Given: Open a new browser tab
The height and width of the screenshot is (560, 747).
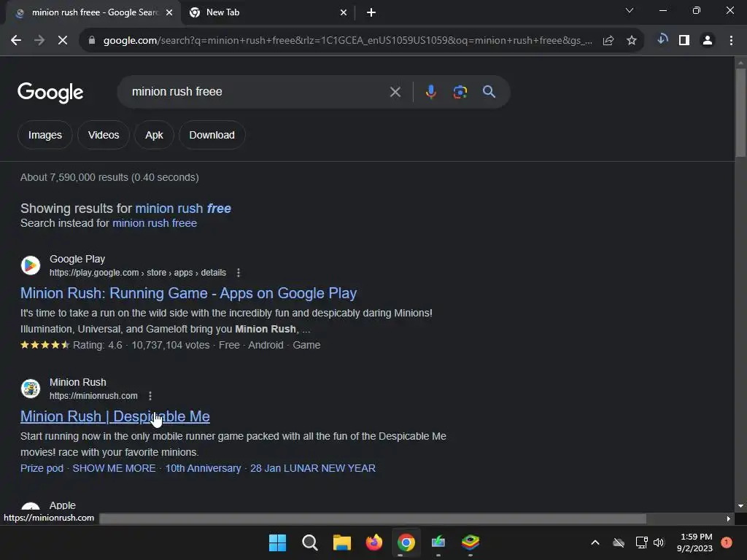Looking at the screenshot, I should coord(371,13).
